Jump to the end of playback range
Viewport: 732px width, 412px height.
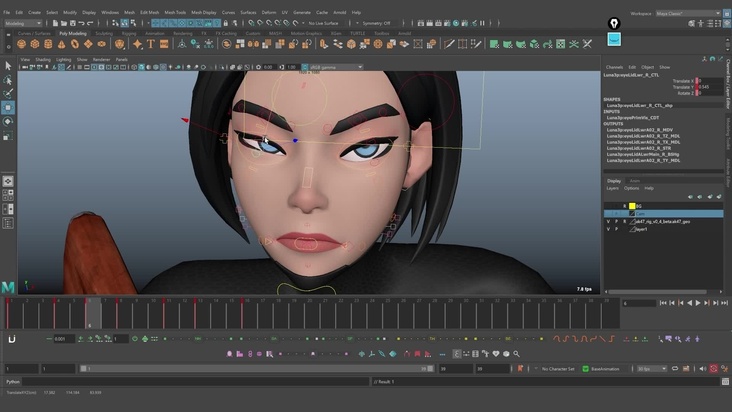click(724, 303)
